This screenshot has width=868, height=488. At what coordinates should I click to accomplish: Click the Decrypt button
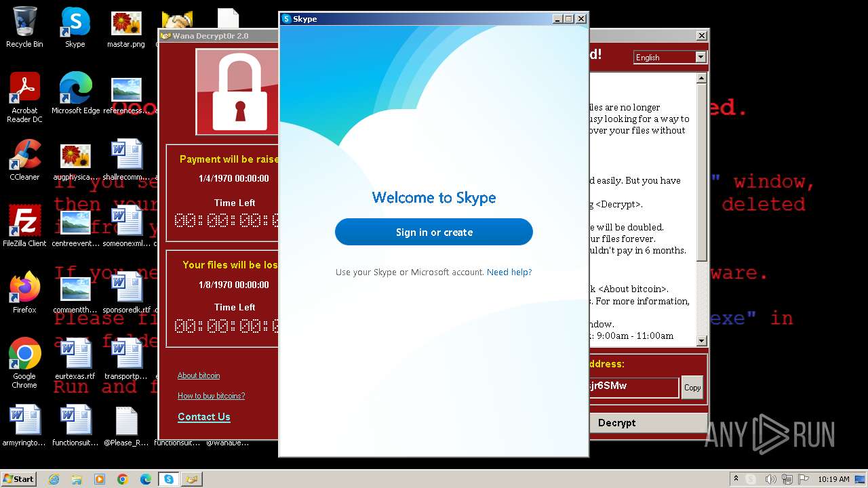616,423
